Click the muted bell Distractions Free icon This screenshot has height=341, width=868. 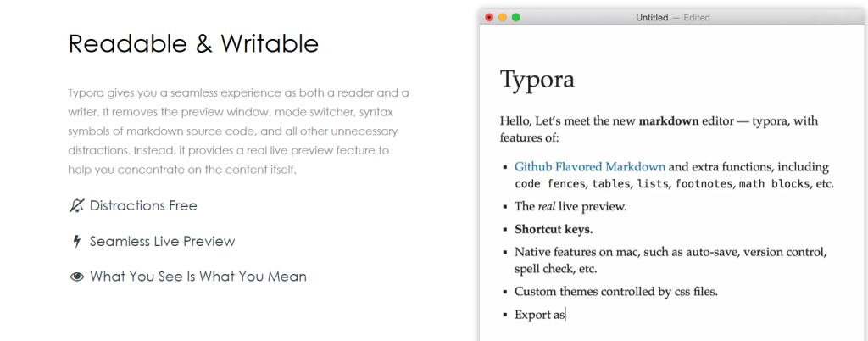(76, 206)
